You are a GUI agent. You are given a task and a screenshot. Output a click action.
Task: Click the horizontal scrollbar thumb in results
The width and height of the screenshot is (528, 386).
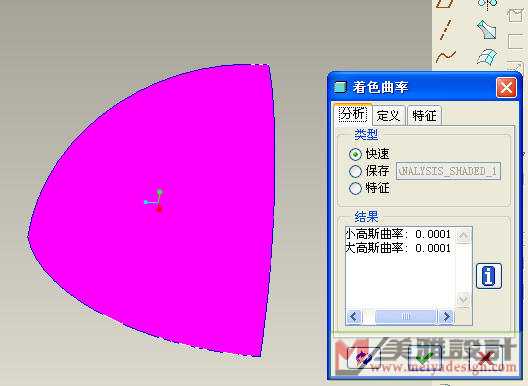coord(406,317)
